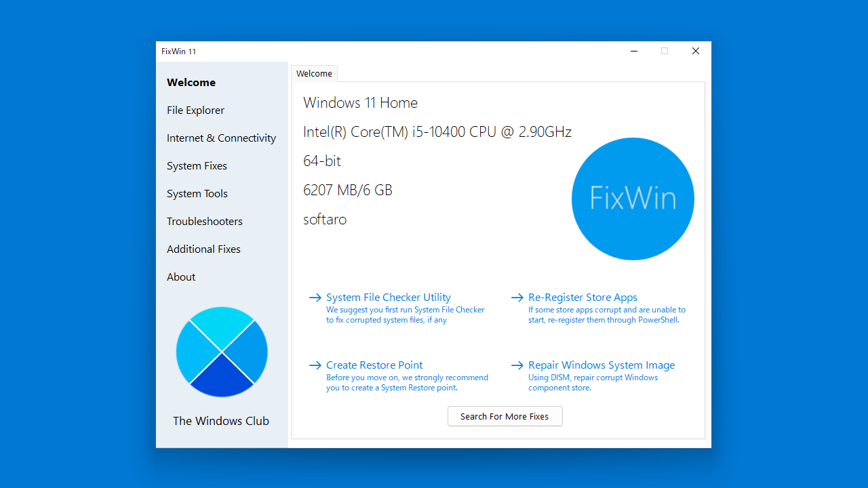This screenshot has height=488, width=868.
Task: Click the arrow beside Create Restore Point
Action: pyautogui.click(x=315, y=365)
